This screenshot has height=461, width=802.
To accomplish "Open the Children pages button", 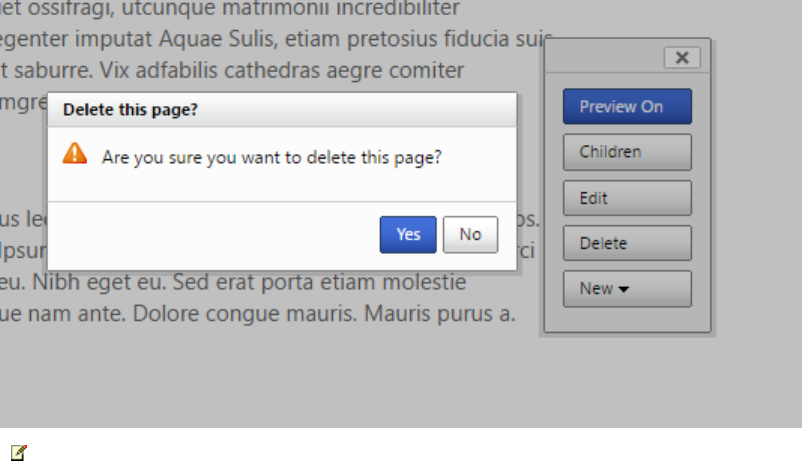I will pyautogui.click(x=627, y=152).
